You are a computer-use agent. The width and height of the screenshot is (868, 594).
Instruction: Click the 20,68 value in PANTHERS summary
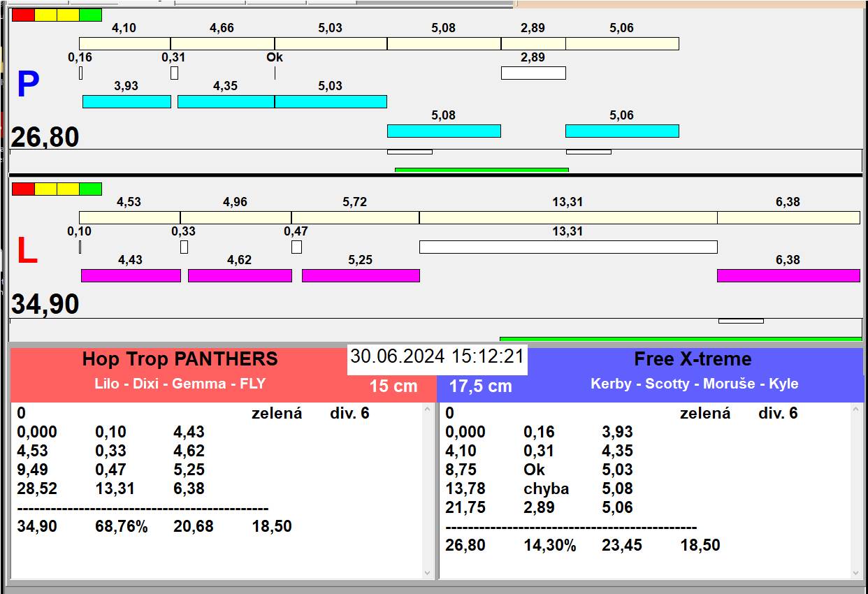pos(193,526)
